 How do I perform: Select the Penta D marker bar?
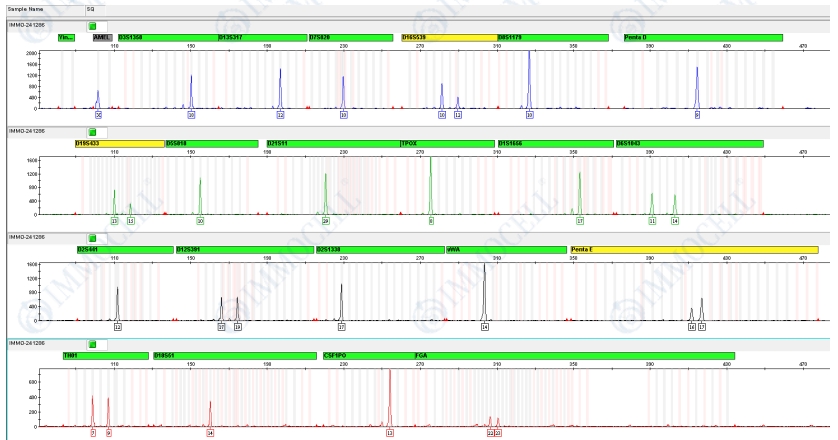(703, 37)
